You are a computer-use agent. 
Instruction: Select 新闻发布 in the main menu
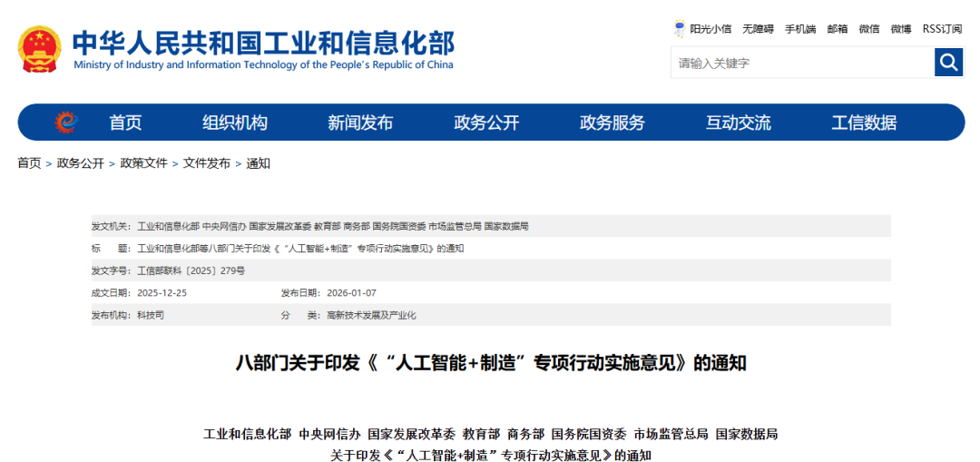tap(360, 123)
